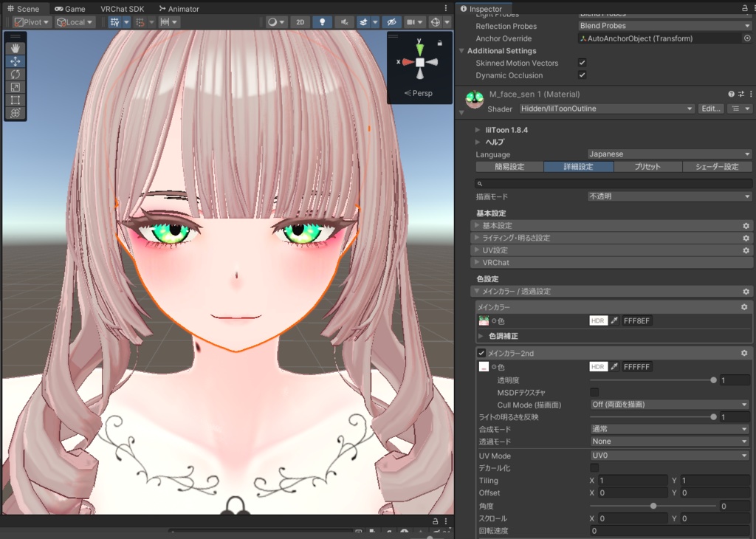Open the VRChat SDK menu
The height and width of the screenshot is (539, 756).
click(123, 8)
